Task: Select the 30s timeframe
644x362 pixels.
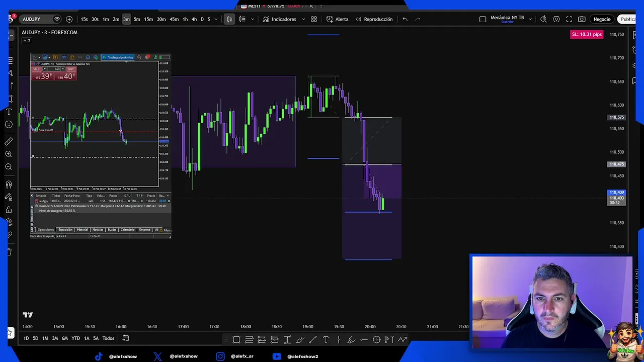Action: click(95, 19)
